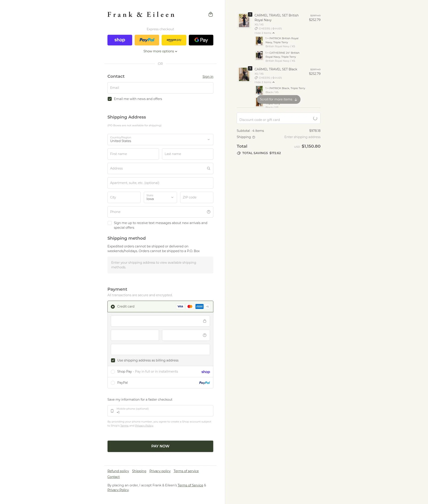Select the Shop Pay payment radio button
The width and height of the screenshot is (428, 504).
point(113,372)
